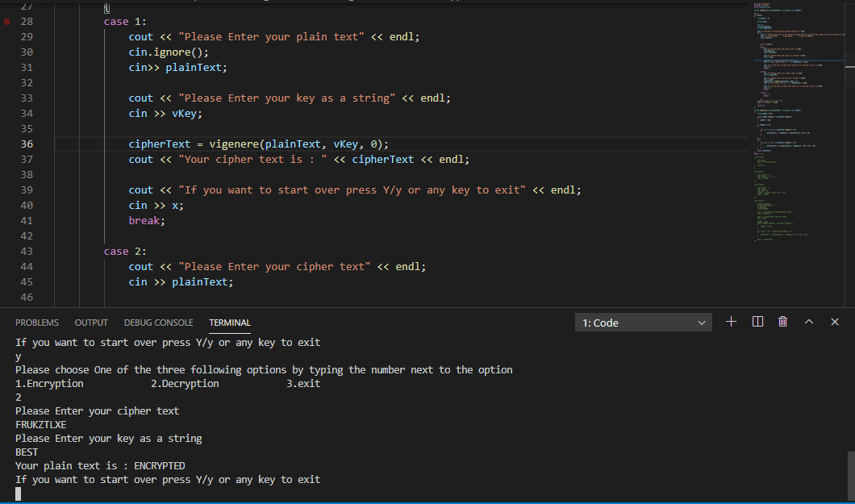This screenshot has width=855, height=504.
Task: Click line number 43 in gutter
Action: (27, 251)
